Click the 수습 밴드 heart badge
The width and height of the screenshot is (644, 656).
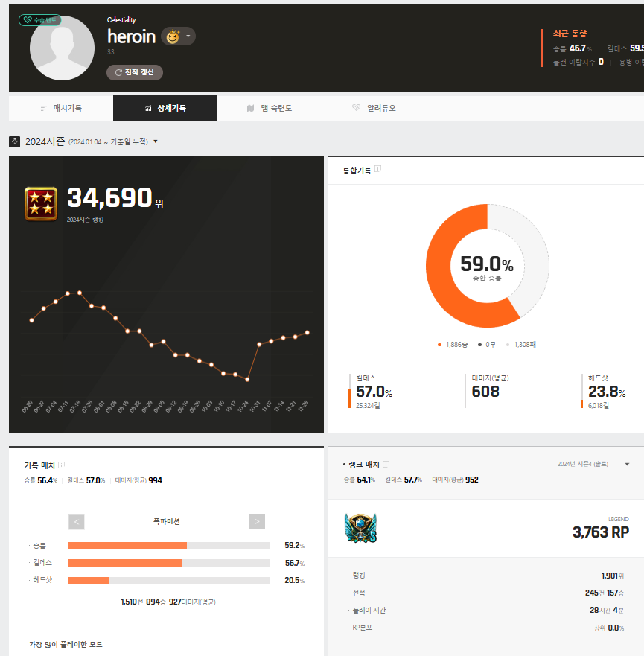40,20
